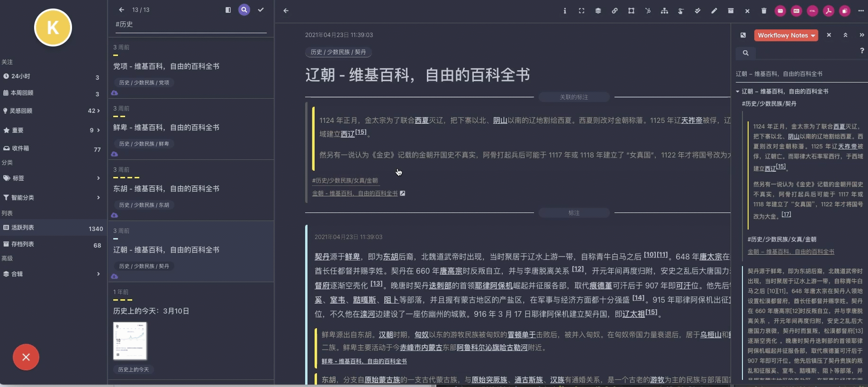The height and width of the screenshot is (387, 868).
Task: Click the 历史上的今天 tag chip
Action: [133, 369]
